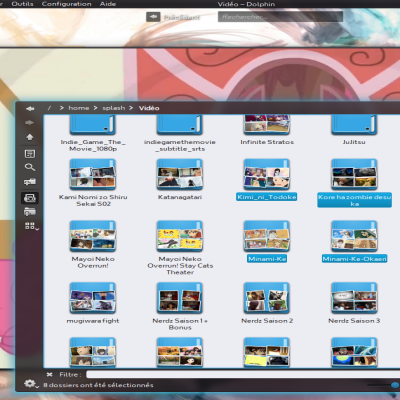Screen dimensions: 400x400
Task: Click the status text about selected dossiers
Action: [x=98, y=385]
